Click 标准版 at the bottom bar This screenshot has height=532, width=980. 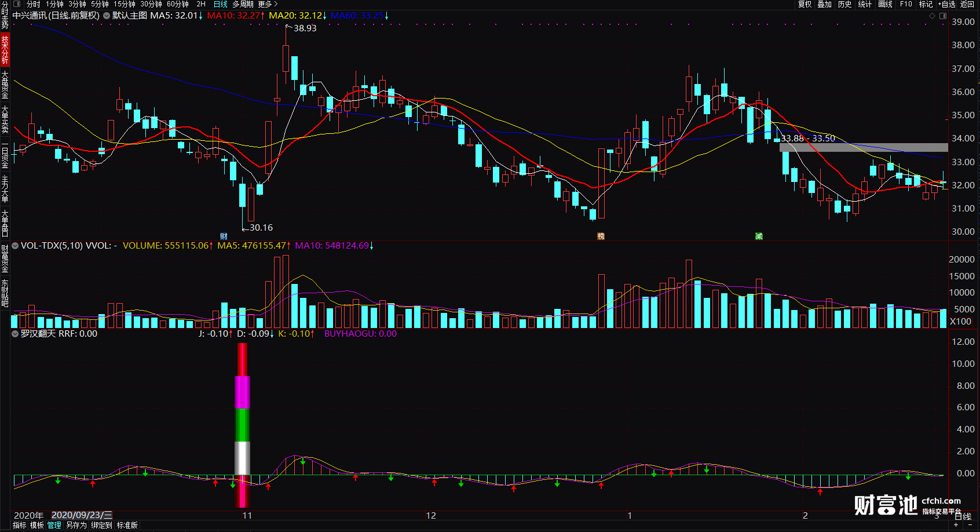(x=127, y=525)
